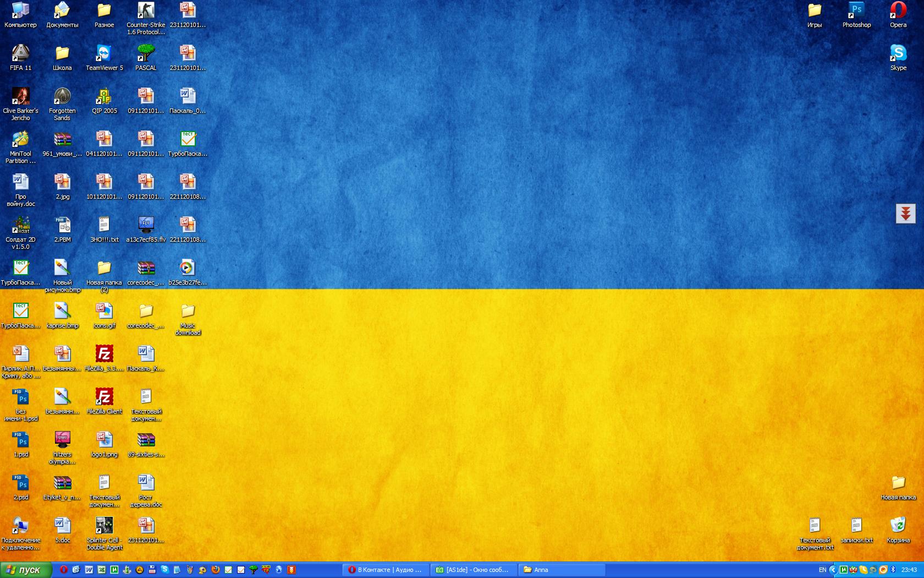Click the QIP 2005 desktop icon

104,97
